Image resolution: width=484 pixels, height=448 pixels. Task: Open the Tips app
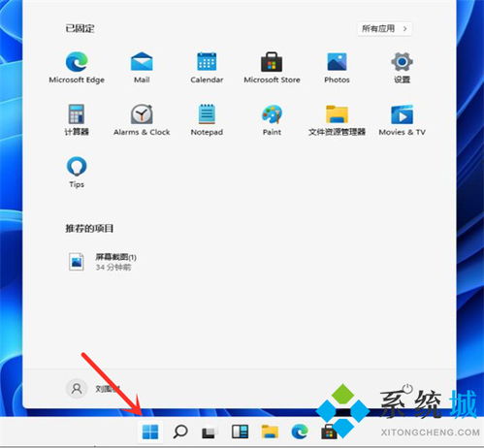pyautogui.click(x=77, y=172)
